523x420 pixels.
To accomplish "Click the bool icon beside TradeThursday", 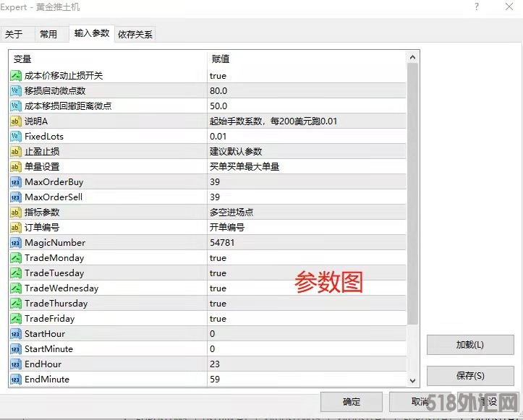I will pos(16,304).
